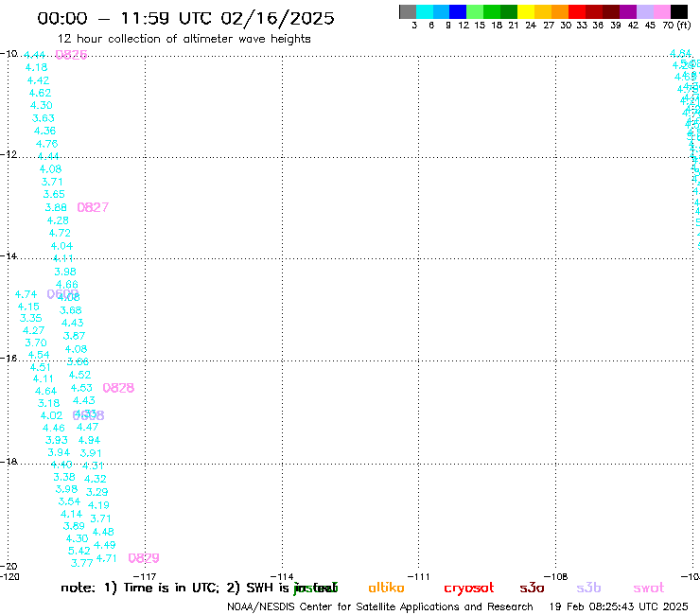Click the gray swatch in the wave-height legend

[408, 11]
